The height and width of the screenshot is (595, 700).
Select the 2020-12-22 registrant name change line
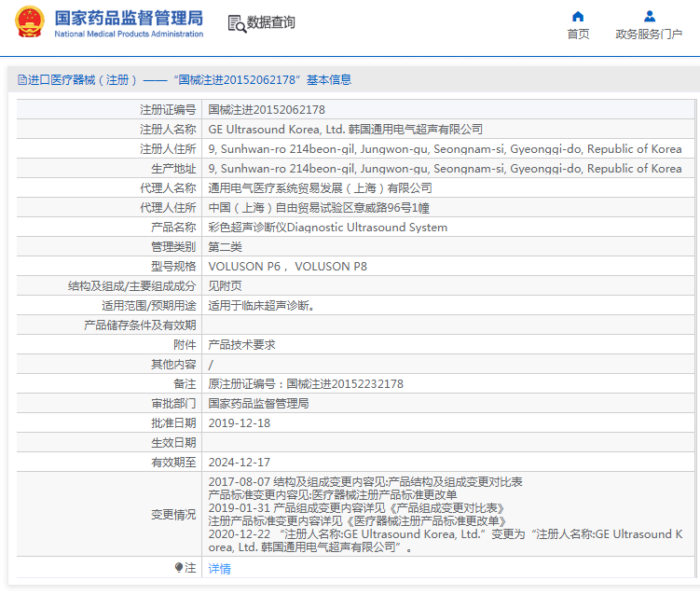pos(446,541)
